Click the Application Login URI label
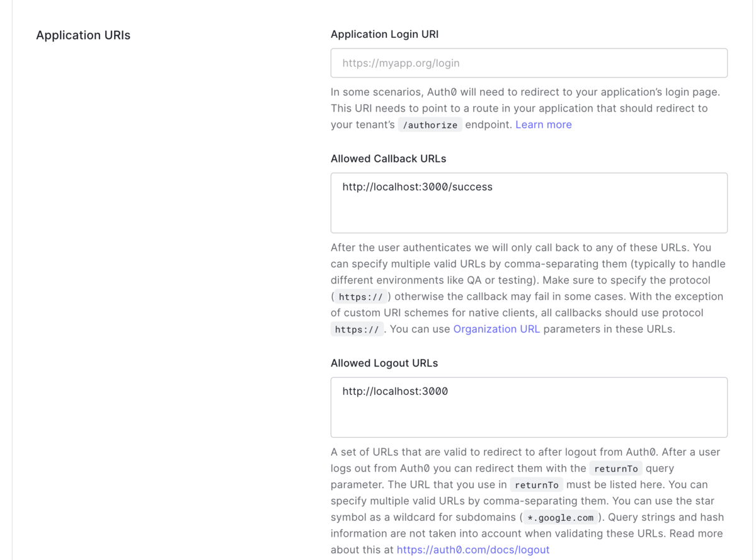 click(384, 34)
